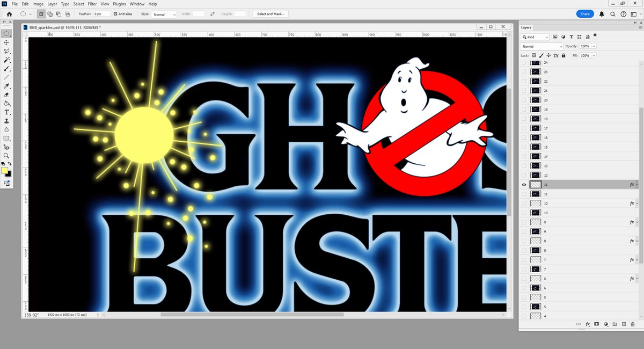Open layer styles with the fx icon
The image size is (644, 349).
click(588, 324)
